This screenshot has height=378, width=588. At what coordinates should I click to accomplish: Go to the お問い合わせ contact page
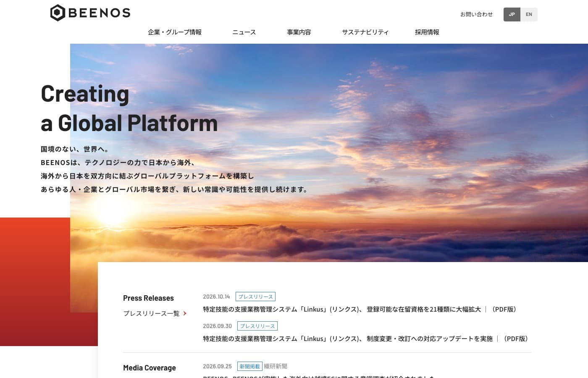pos(476,14)
